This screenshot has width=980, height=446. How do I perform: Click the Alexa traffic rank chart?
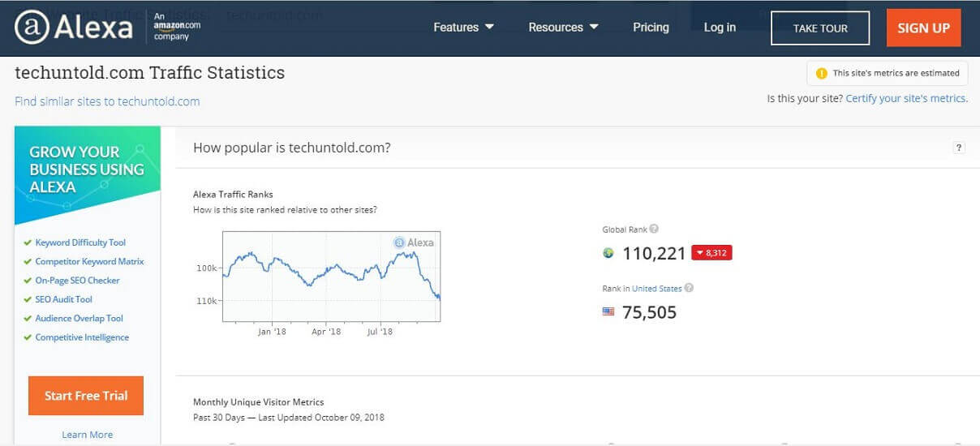[331, 276]
